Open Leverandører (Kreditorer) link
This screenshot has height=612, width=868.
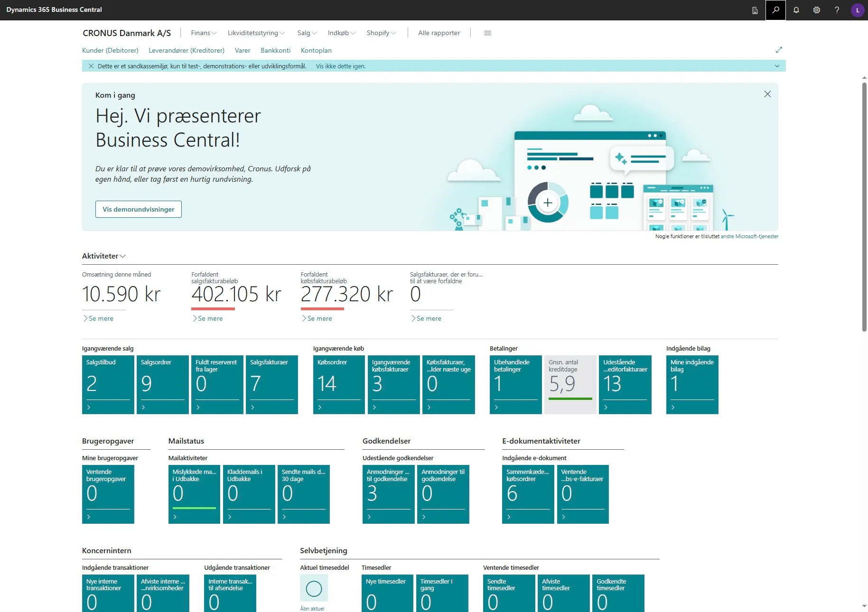(x=187, y=50)
